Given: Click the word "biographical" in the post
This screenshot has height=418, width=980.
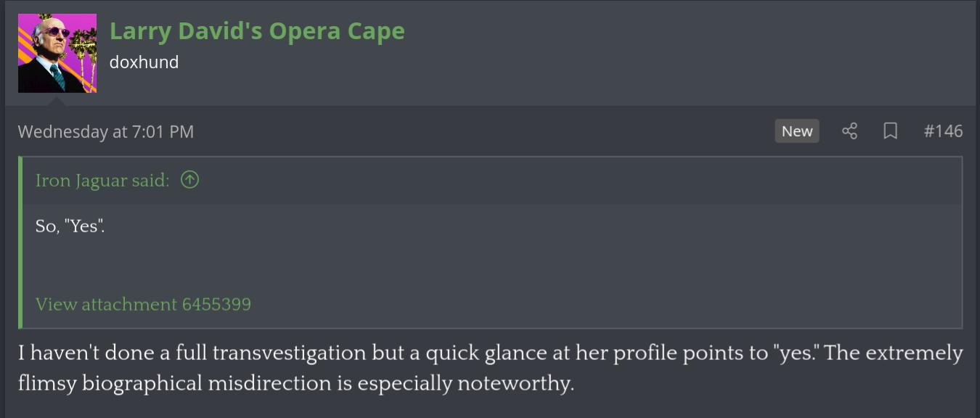Looking at the screenshot, I should (142, 383).
